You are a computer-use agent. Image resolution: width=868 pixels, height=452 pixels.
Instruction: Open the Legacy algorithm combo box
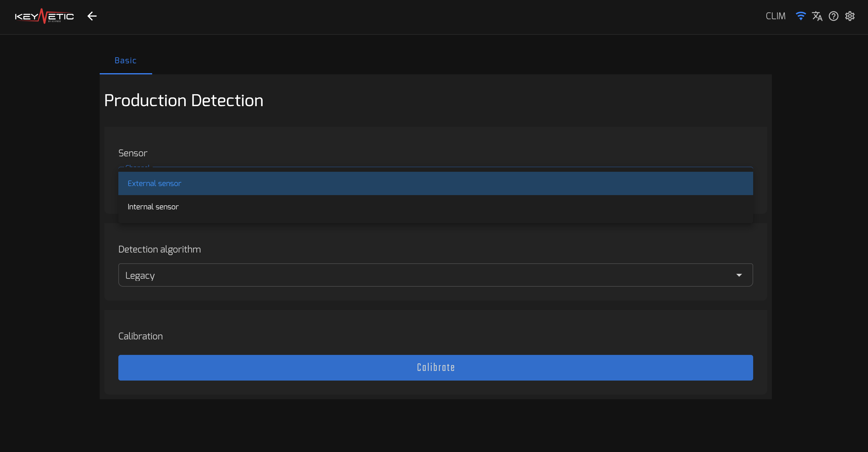click(x=435, y=275)
